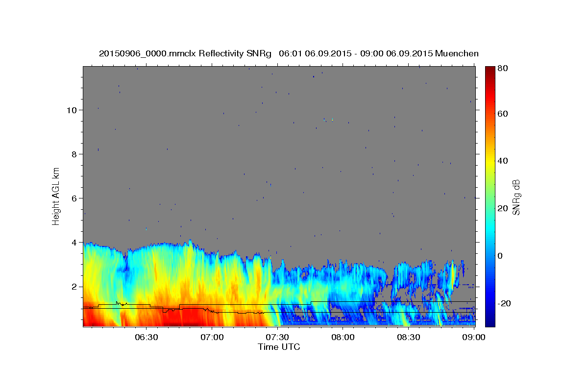The width and height of the screenshot is (588, 392).
Task: Pick the dark blue bottom of colorbar
Action: tap(490, 322)
